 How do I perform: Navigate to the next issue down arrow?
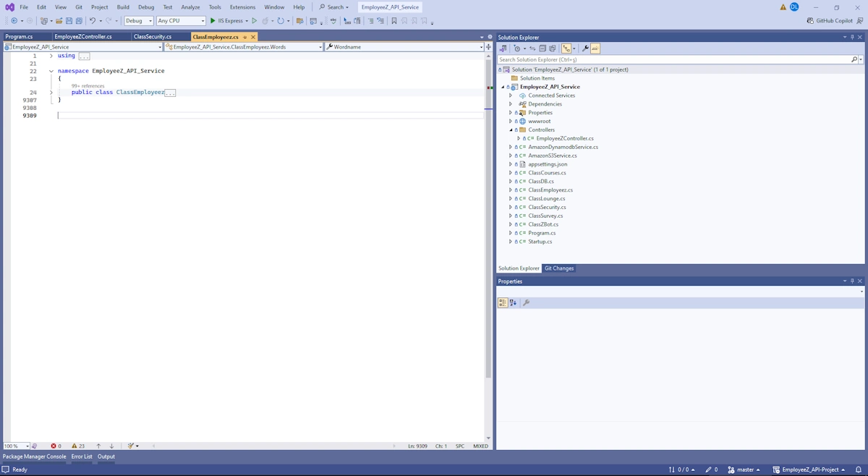(111, 446)
